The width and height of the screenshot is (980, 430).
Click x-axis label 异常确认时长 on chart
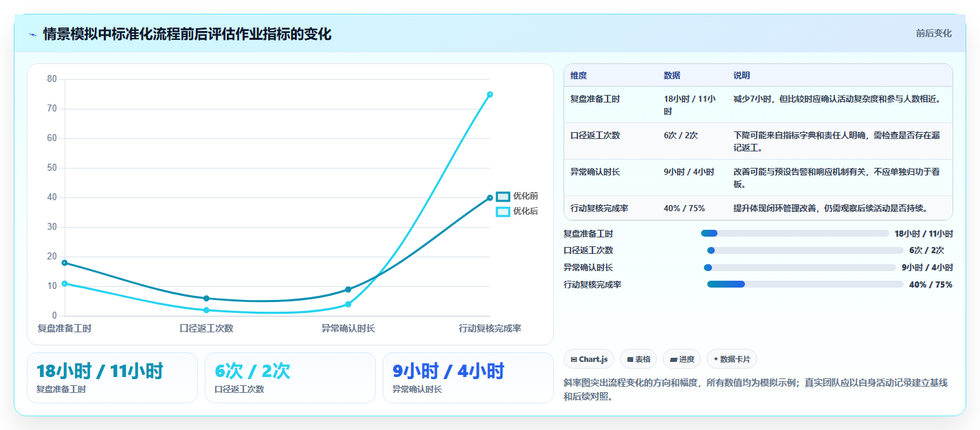pyautogui.click(x=348, y=328)
